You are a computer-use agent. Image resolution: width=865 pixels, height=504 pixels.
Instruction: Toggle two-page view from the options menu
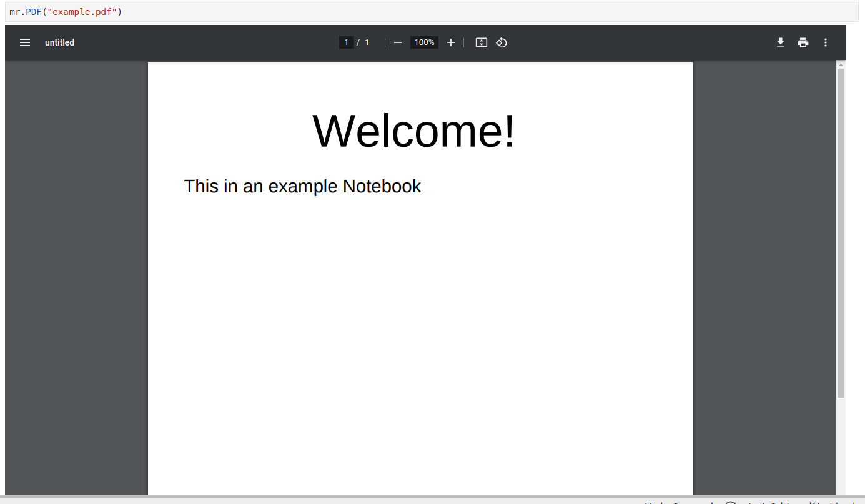coord(825,42)
